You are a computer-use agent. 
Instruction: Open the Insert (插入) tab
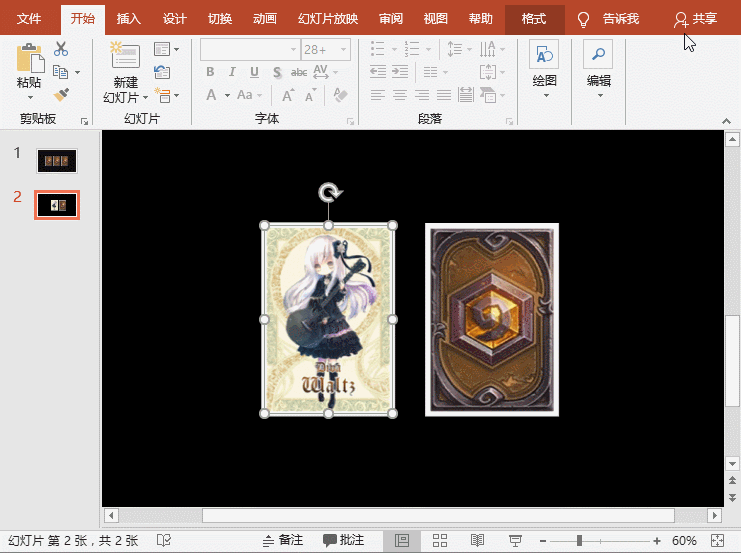(x=128, y=19)
